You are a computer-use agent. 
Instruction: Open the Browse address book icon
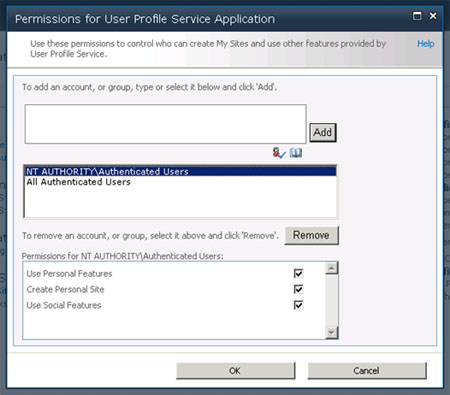click(296, 153)
